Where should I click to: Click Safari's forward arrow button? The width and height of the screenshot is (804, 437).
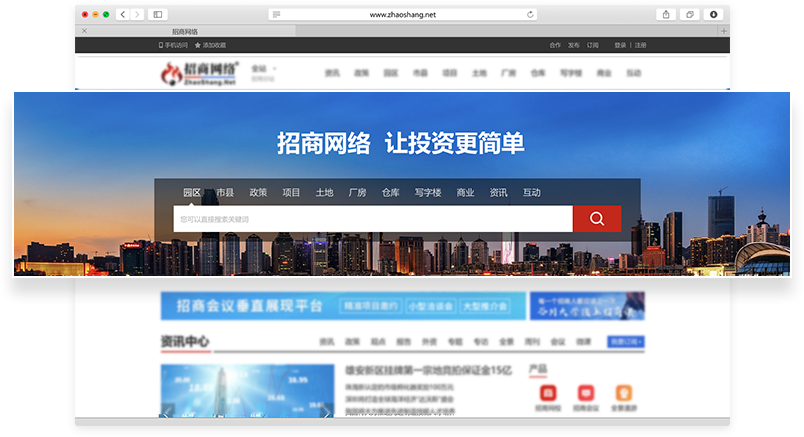pyautogui.click(x=135, y=15)
